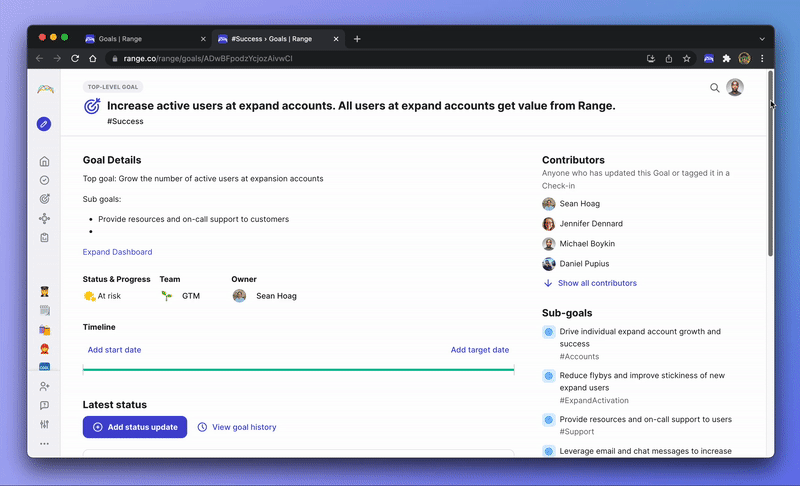
Task: Click the Add status update button
Action: [x=135, y=427]
